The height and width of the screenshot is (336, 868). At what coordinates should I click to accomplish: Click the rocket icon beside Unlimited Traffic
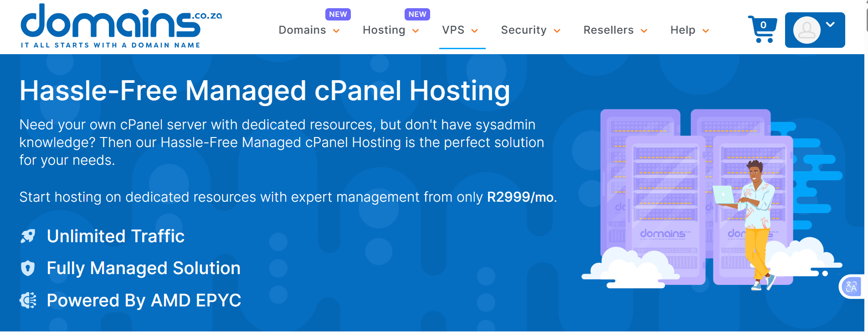28,236
